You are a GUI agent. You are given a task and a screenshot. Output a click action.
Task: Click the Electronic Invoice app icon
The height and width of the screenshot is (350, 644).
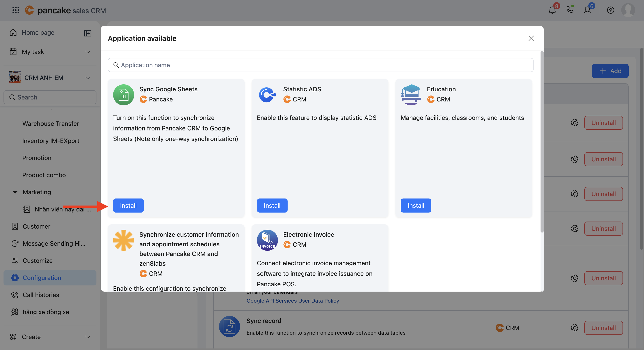coord(267,240)
